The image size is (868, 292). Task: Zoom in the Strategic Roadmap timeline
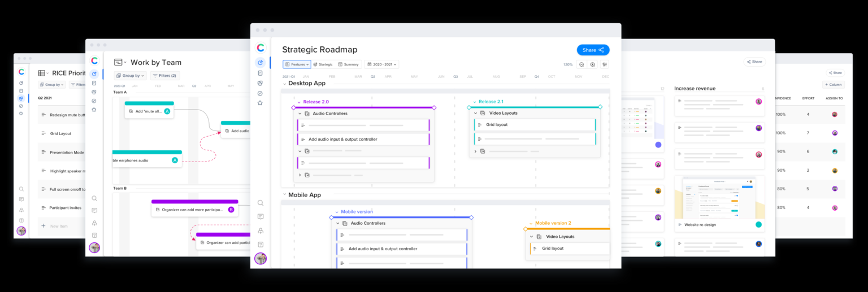click(593, 64)
